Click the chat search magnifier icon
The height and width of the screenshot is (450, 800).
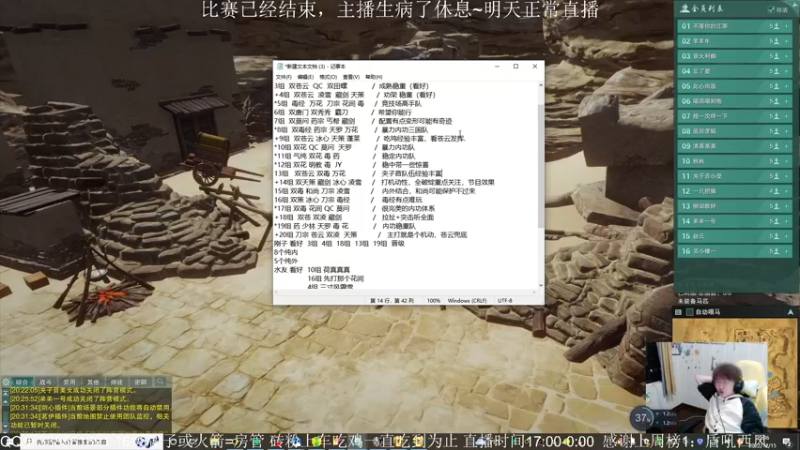161,382
